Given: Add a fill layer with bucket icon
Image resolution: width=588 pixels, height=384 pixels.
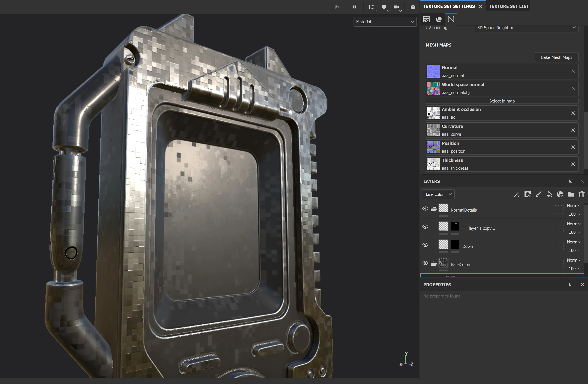Looking at the screenshot, I should [x=549, y=194].
